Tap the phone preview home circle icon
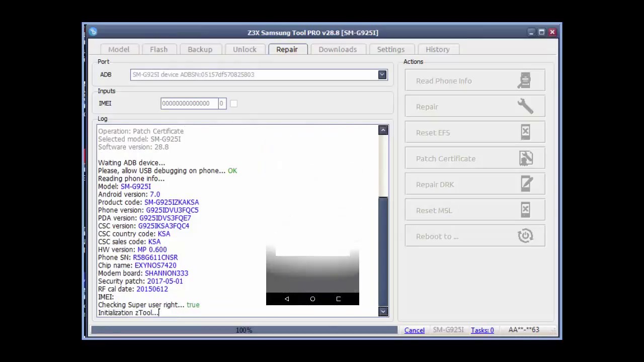 click(312, 299)
